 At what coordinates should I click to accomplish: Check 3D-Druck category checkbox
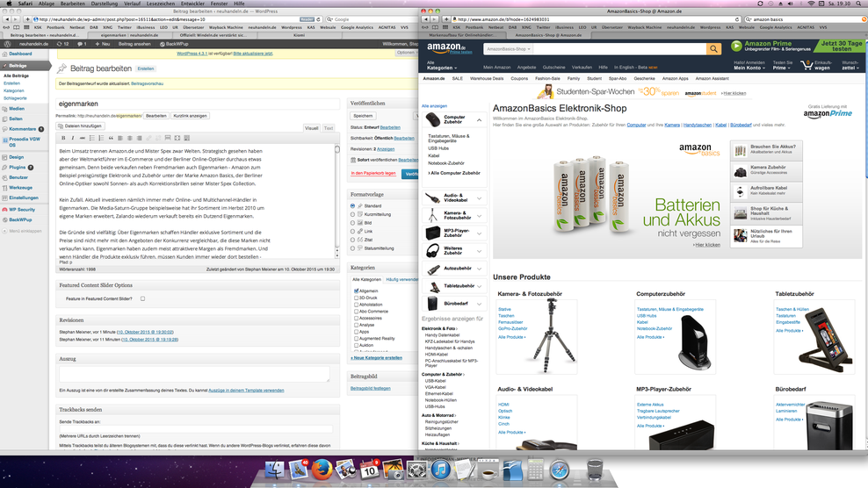tap(357, 298)
